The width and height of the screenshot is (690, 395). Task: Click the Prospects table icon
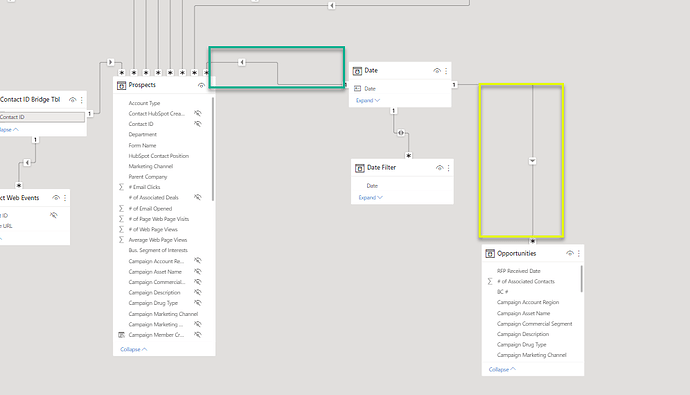point(121,85)
